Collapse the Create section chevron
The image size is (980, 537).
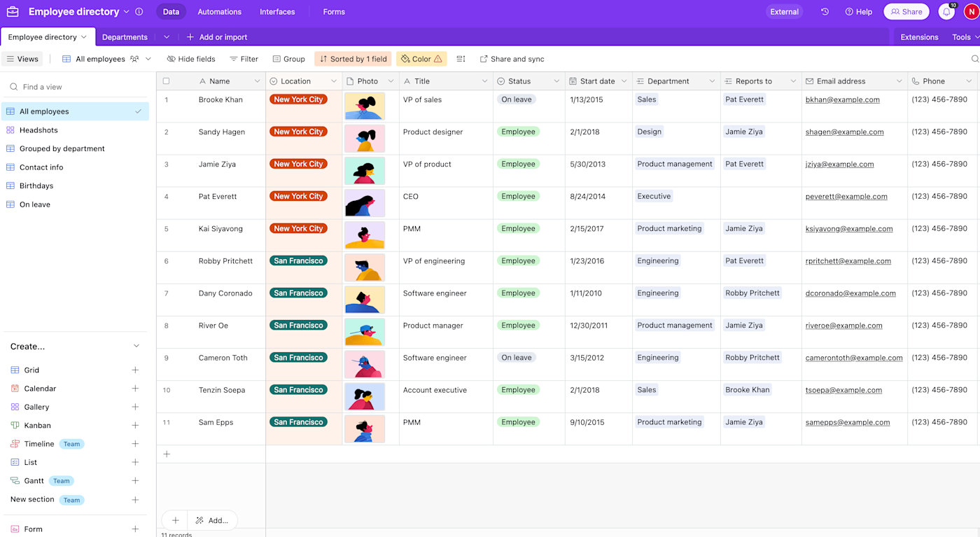(x=136, y=347)
